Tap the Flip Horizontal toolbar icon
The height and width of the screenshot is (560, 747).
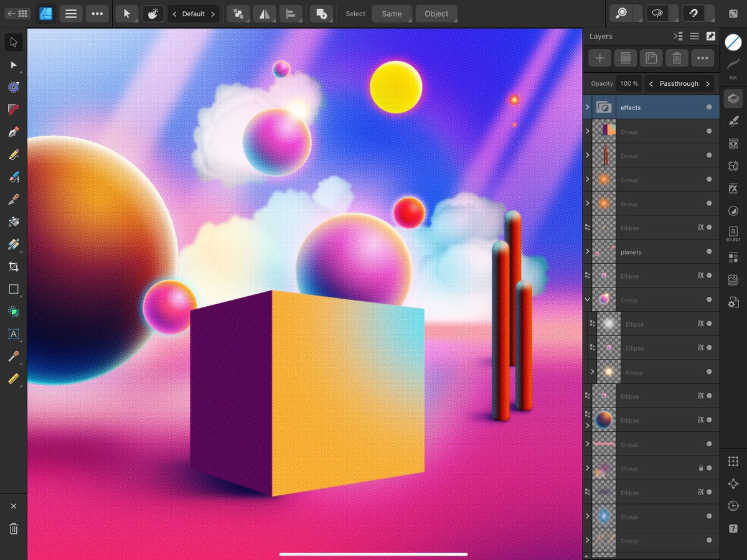[x=265, y=13]
